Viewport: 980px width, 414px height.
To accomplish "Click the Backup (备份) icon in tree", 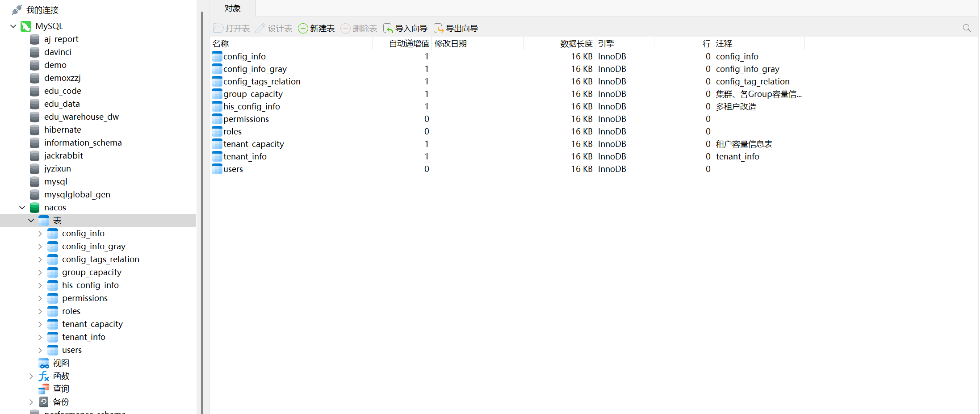I will click(x=44, y=402).
